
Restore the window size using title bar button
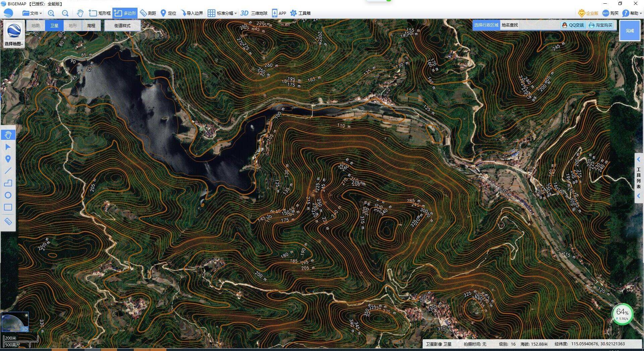(x=620, y=4)
